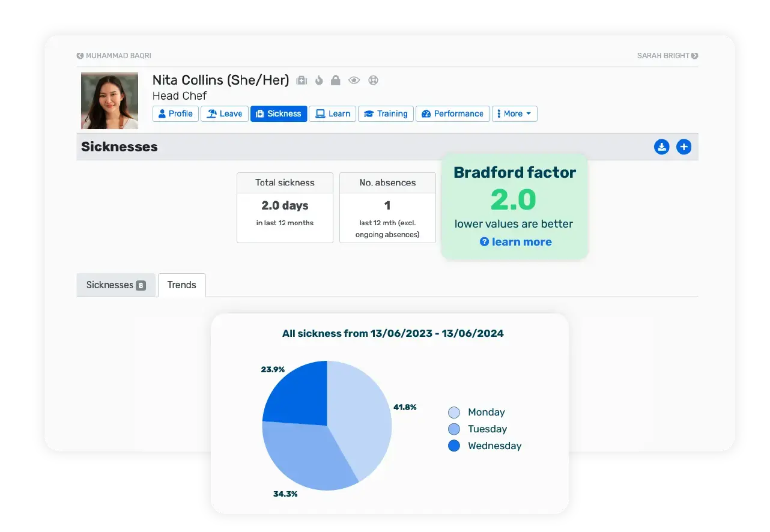Advance to Sarah Bright's record
This screenshot has width=770, height=532.
(666, 55)
